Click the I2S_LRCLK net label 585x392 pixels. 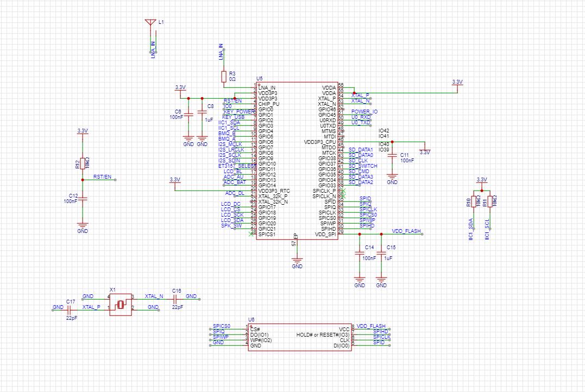click(x=231, y=149)
